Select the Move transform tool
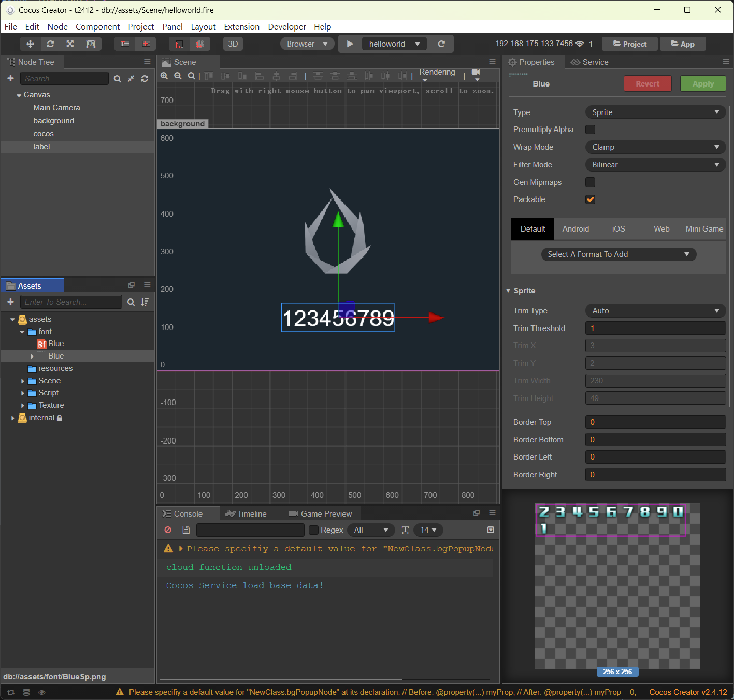Image resolution: width=734 pixels, height=700 pixels. pyautogui.click(x=30, y=44)
